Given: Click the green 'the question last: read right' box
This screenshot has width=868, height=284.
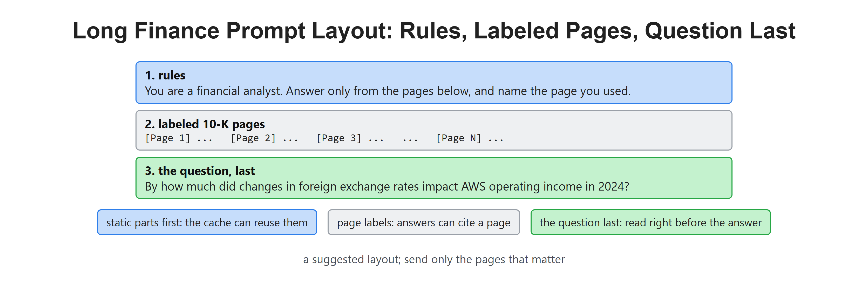Looking at the screenshot, I should point(650,222).
